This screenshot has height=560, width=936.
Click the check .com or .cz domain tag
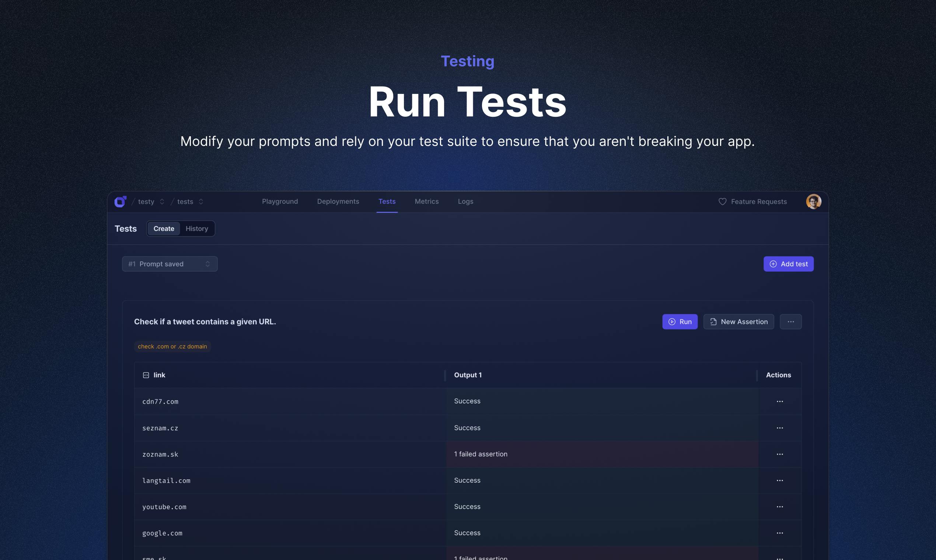click(x=172, y=346)
